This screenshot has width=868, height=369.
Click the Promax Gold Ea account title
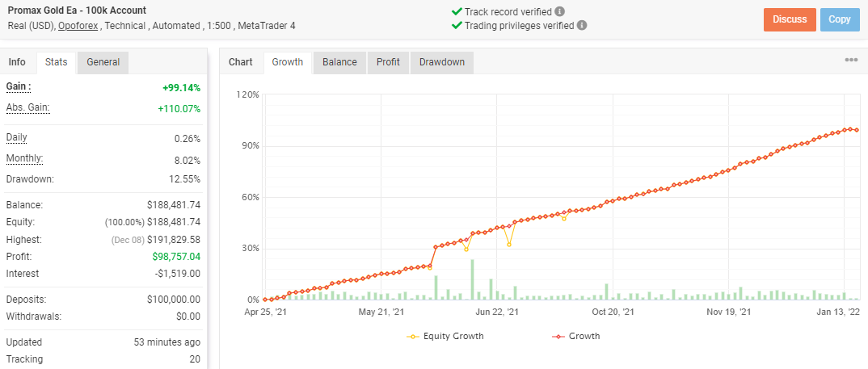(77, 10)
